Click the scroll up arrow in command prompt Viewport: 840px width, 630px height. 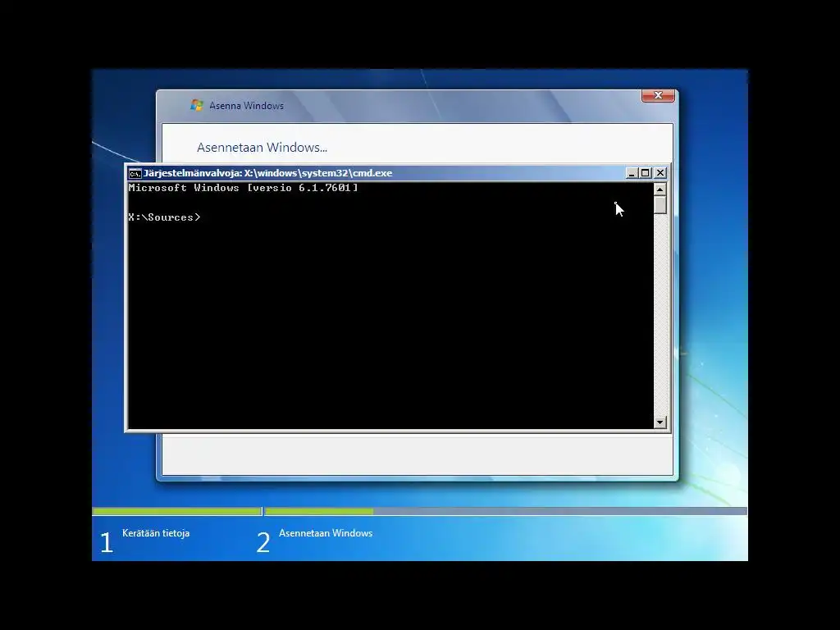pyautogui.click(x=660, y=189)
